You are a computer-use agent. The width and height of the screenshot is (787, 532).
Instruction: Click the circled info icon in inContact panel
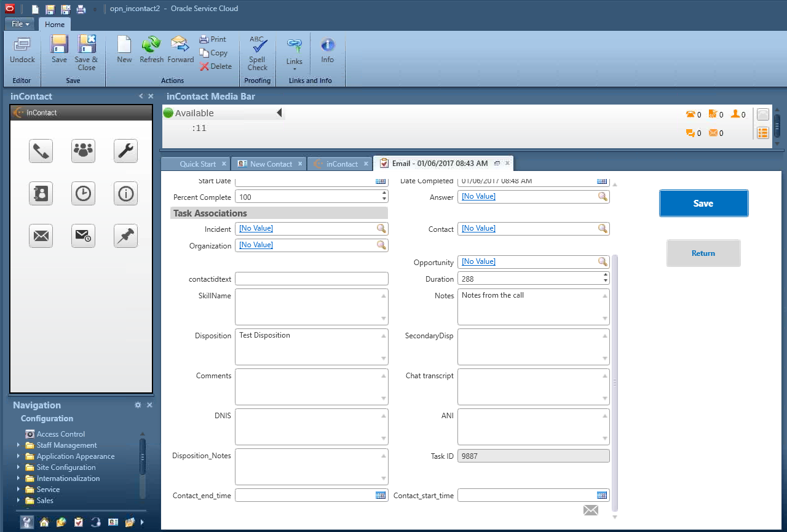click(x=125, y=193)
